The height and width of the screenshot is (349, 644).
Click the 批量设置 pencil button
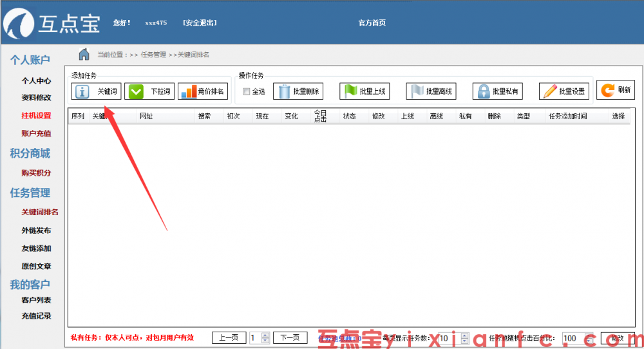(x=564, y=91)
